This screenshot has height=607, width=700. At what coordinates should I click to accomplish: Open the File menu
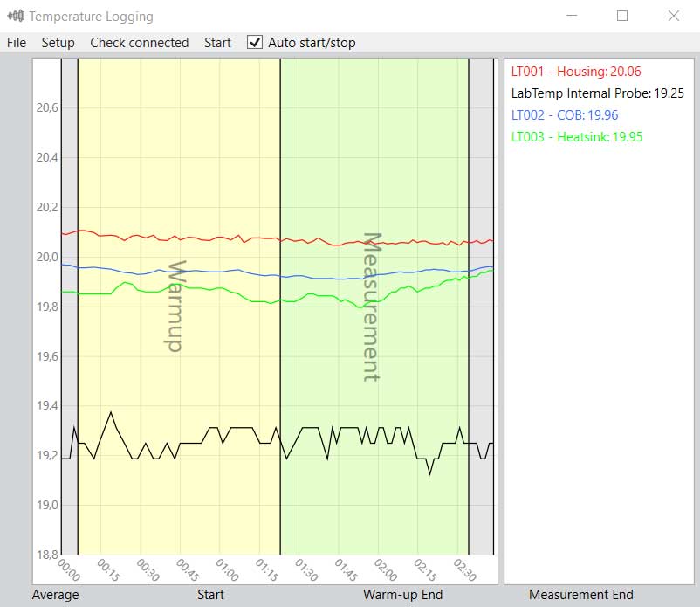click(17, 43)
